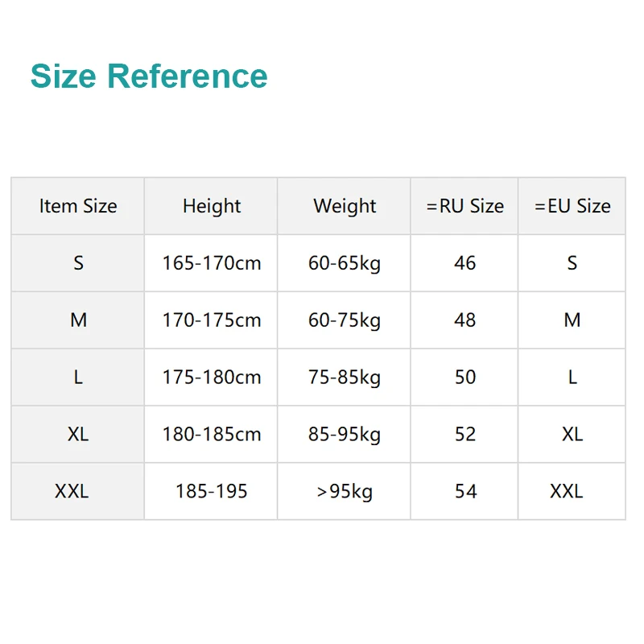Click RU size 50 cell
The height and width of the screenshot is (644, 644).
coord(464,378)
